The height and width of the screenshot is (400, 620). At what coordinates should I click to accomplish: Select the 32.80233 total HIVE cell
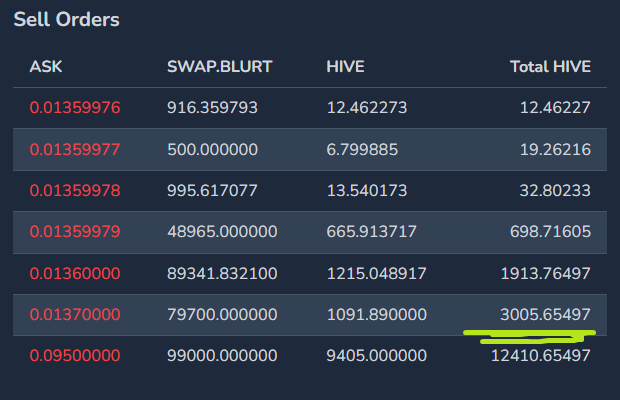point(554,190)
